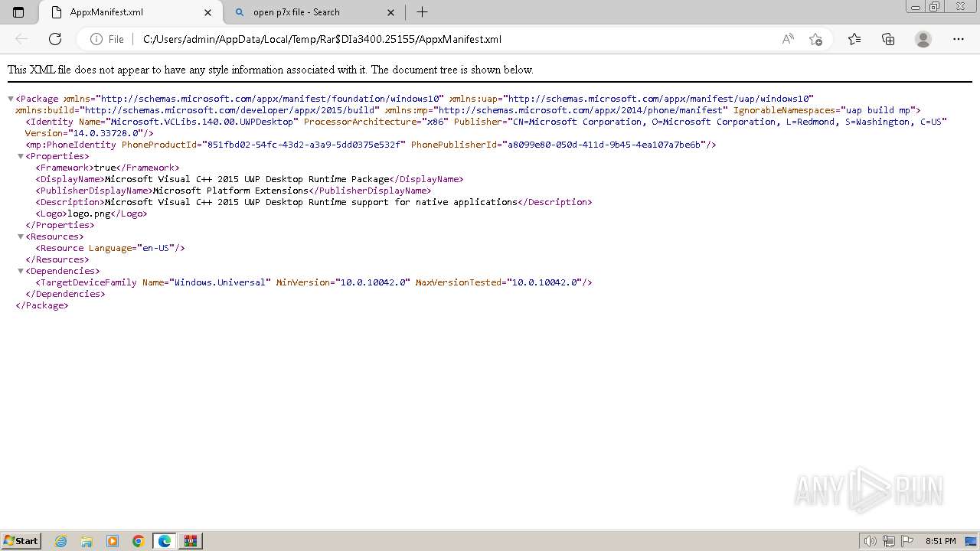The width and height of the screenshot is (980, 551).
Task: Open the tab actions menu icon
Action: coord(18,12)
